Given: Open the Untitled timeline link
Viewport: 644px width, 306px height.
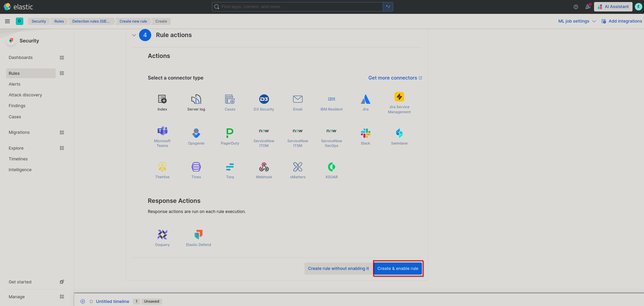Looking at the screenshot, I should (112, 301).
